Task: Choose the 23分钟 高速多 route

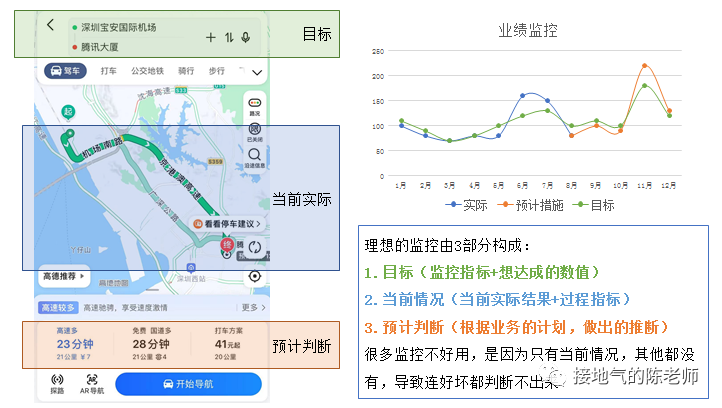Action: point(75,344)
